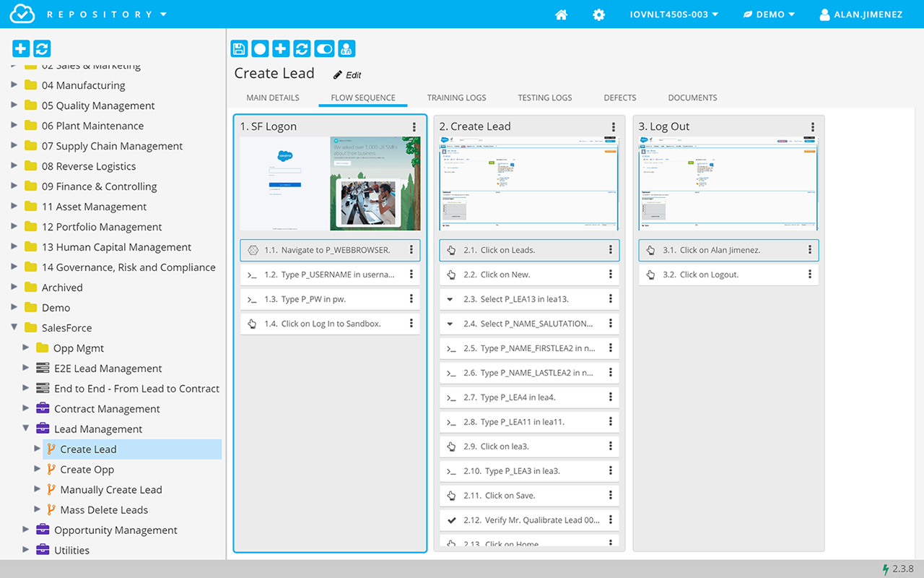Open the options menu for 1. SF Logon
This screenshot has width=924, height=578.
tap(414, 126)
